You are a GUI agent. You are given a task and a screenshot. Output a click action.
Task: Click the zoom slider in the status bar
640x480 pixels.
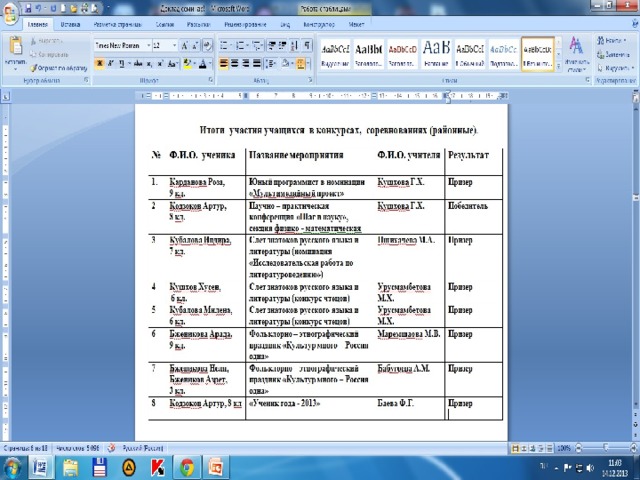pyautogui.click(x=606, y=449)
